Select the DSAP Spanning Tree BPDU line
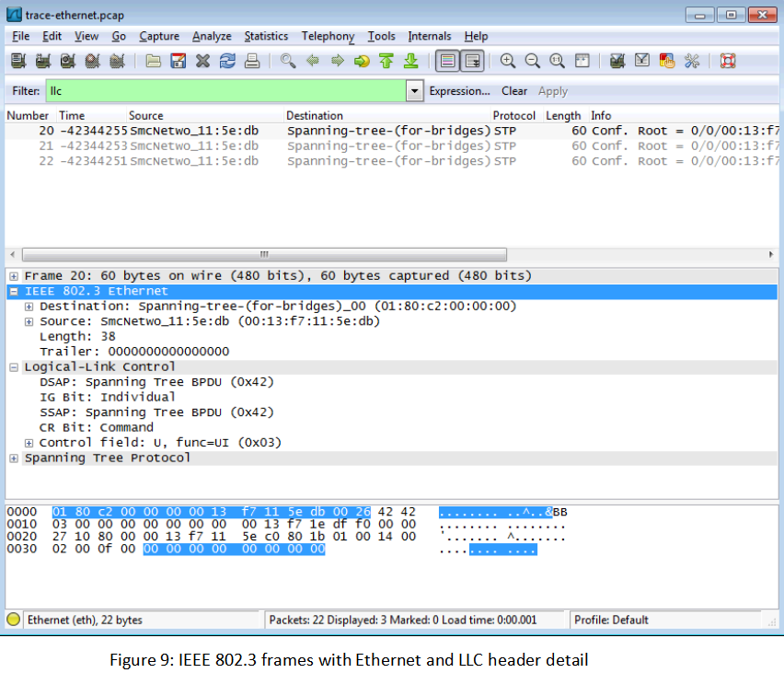 156,382
